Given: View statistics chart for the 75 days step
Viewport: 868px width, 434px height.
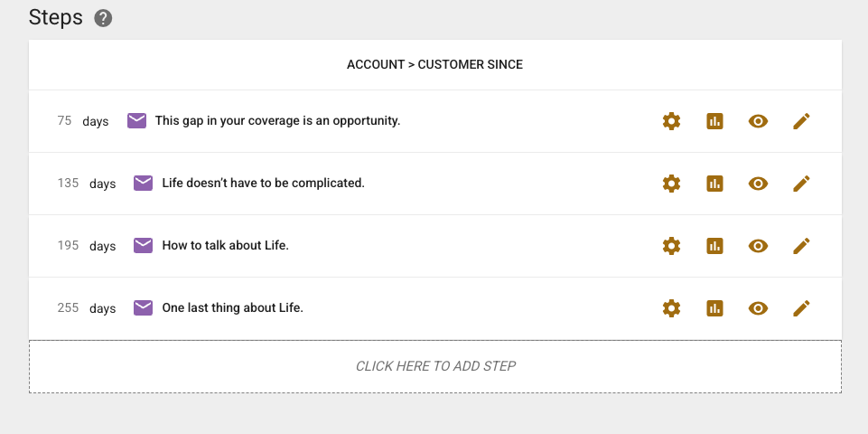Looking at the screenshot, I should point(714,121).
